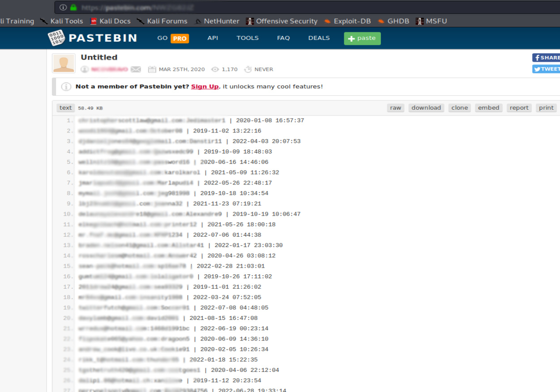Click the Pastebin logo icon

coord(56,38)
